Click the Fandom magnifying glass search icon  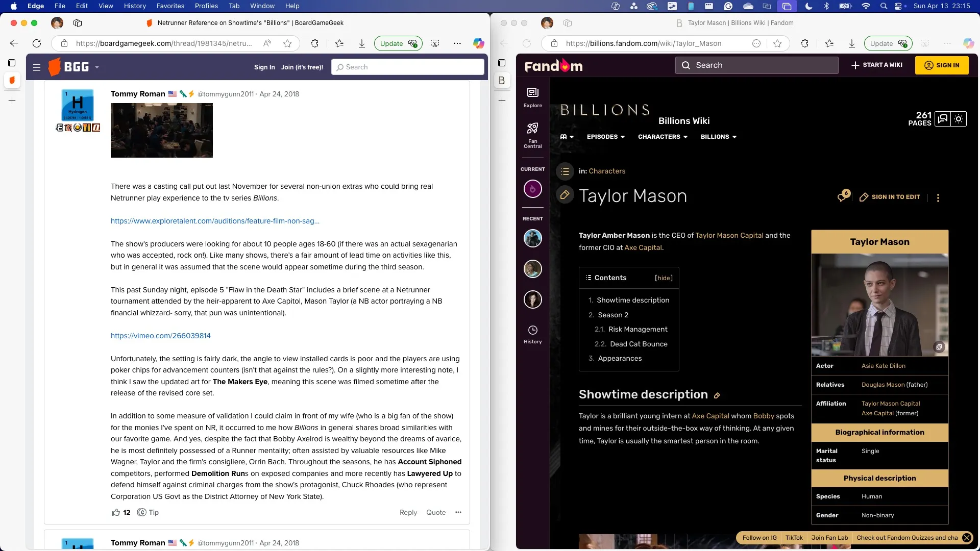tap(686, 65)
